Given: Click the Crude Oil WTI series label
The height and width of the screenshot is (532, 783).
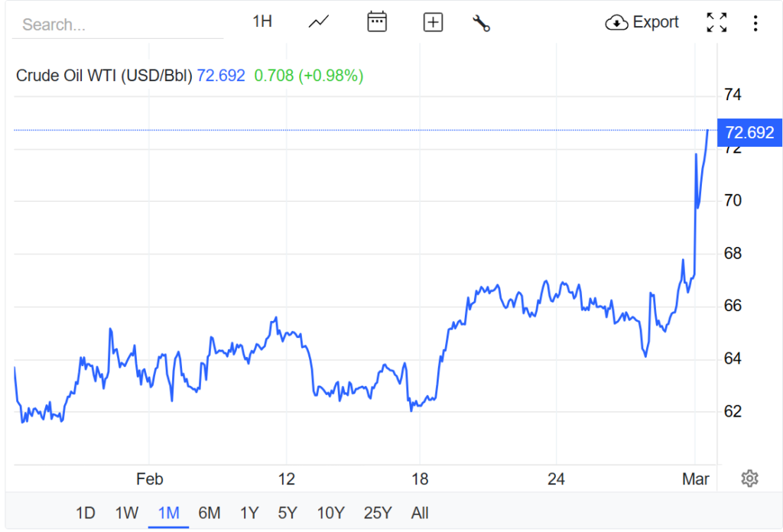Looking at the screenshot, I should [x=104, y=76].
